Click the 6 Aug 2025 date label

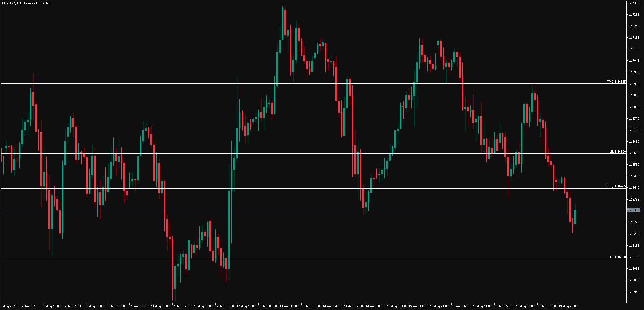[8, 306]
